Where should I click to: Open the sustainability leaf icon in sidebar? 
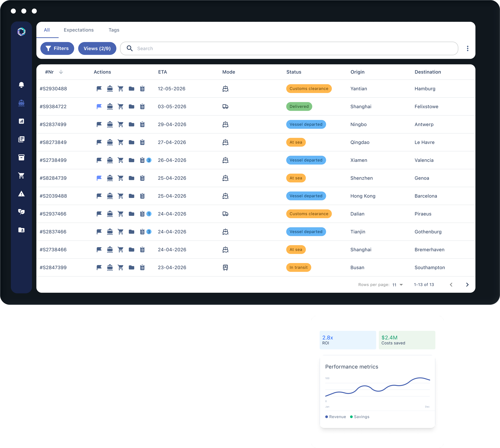pos(21,212)
